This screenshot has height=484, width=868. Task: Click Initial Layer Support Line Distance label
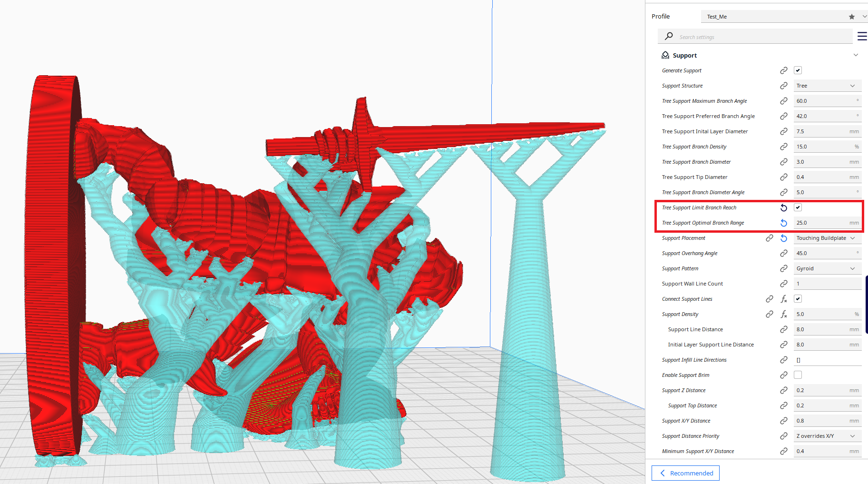(711, 345)
